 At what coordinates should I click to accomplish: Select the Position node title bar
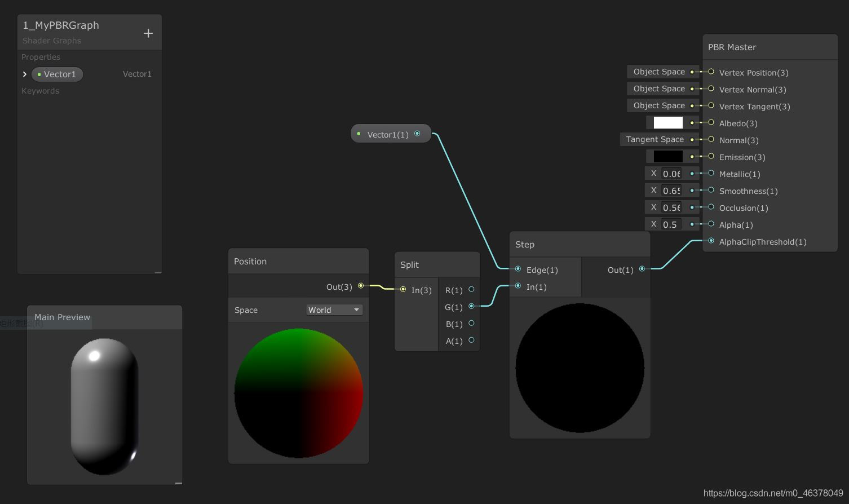[298, 261]
